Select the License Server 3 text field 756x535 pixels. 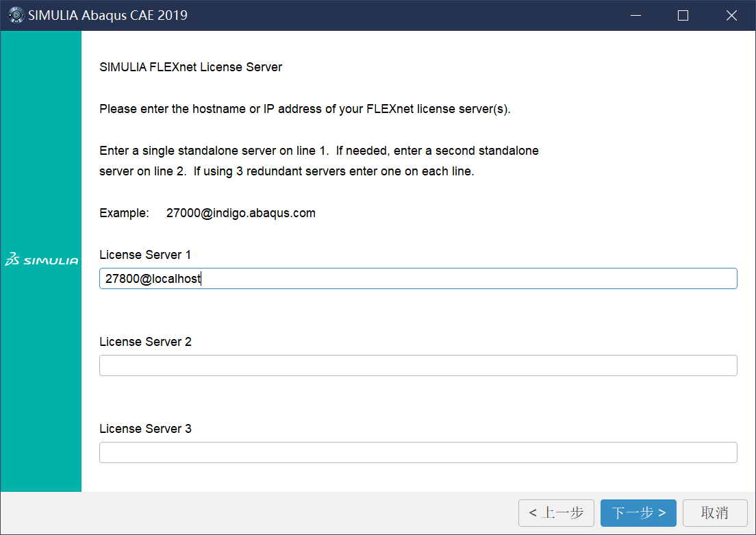click(x=418, y=452)
